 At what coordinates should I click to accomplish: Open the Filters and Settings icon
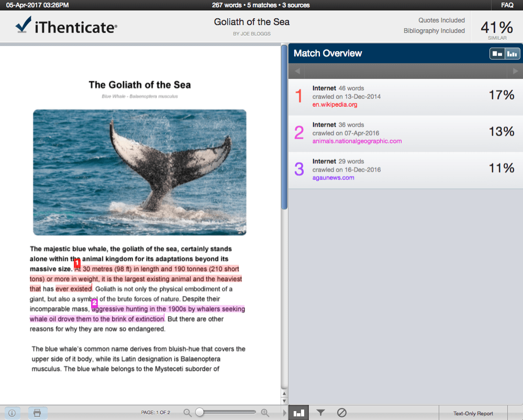[320, 413]
